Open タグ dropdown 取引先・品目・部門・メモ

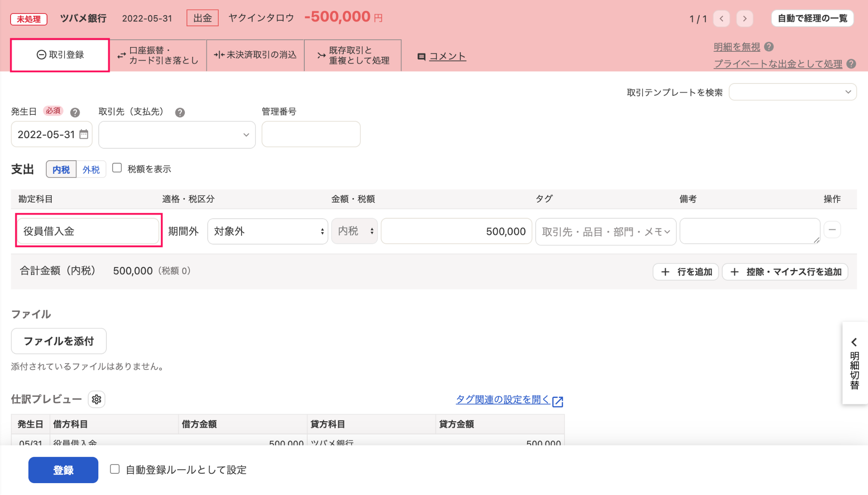click(x=606, y=232)
